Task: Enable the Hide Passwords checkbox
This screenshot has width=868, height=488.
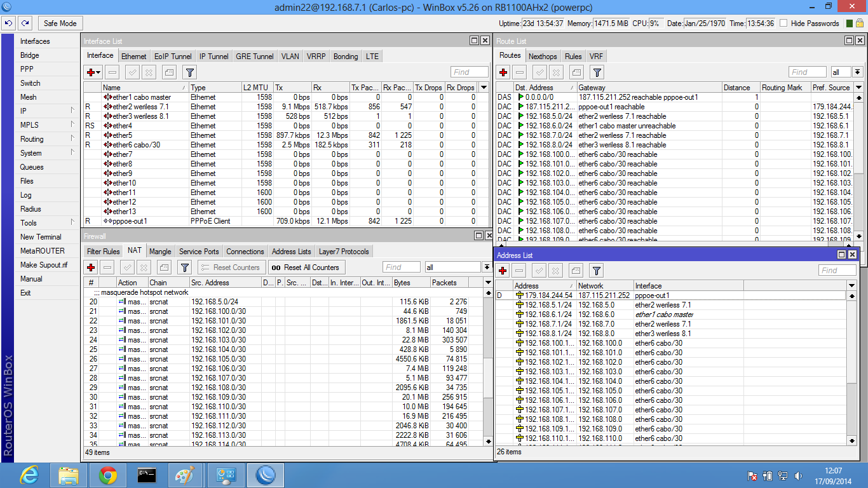Action: point(783,24)
